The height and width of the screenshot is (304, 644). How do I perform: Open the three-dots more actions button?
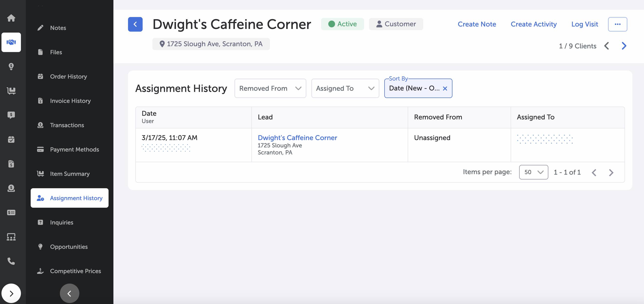[x=617, y=24]
